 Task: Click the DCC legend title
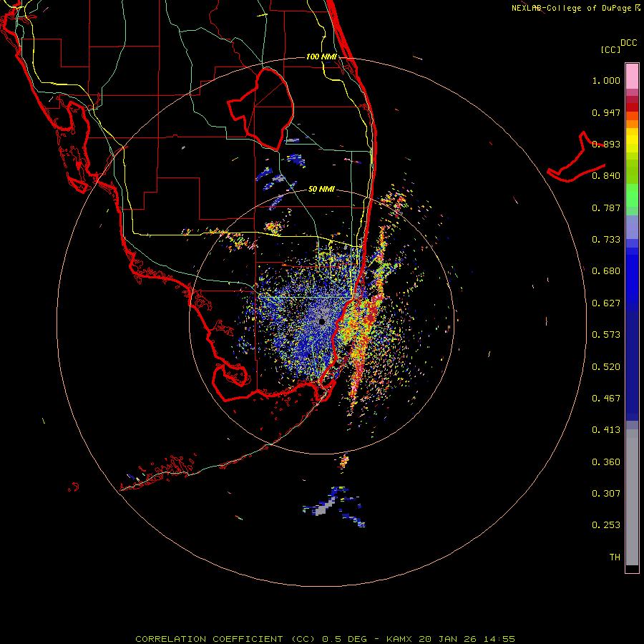click(x=629, y=43)
